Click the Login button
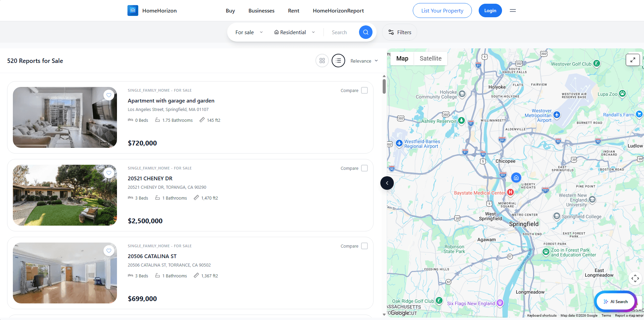Viewport: 644px width, 320px height. (x=490, y=10)
